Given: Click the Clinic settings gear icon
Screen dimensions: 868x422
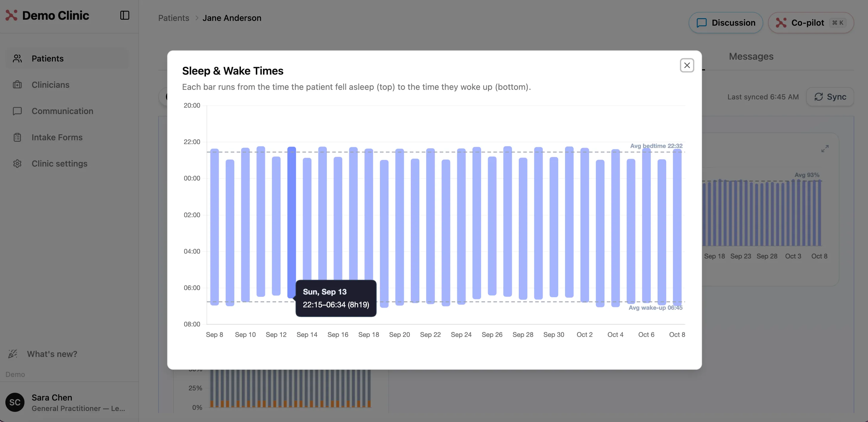Looking at the screenshot, I should point(17,164).
